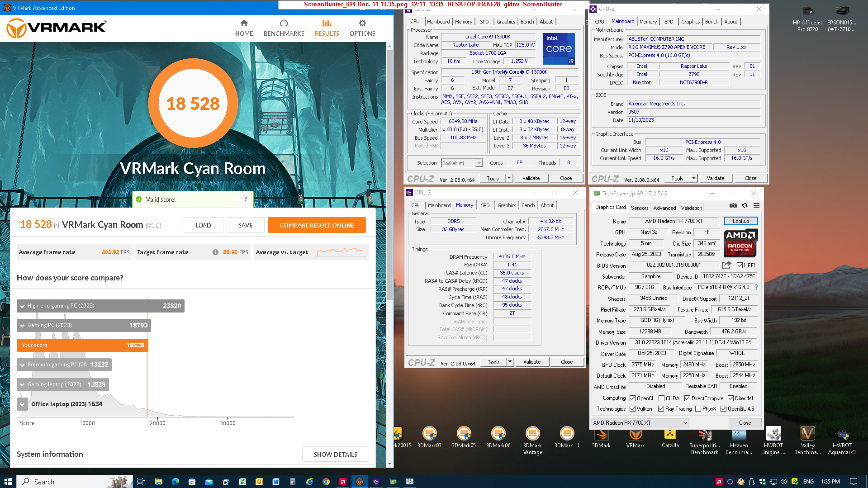The width and height of the screenshot is (868, 488).
Task: Take GPU-Z screenshot with camera icon
Action: [x=733, y=206]
